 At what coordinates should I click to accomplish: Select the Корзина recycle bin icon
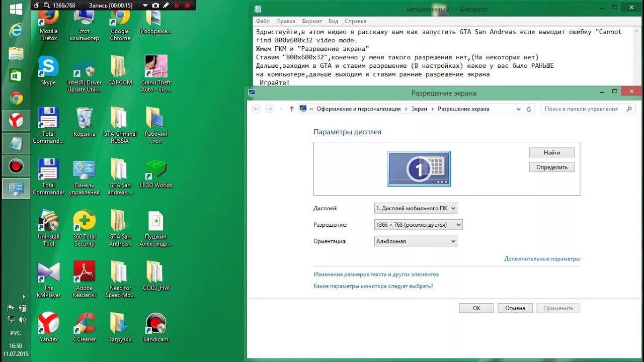tap(84, 122)
